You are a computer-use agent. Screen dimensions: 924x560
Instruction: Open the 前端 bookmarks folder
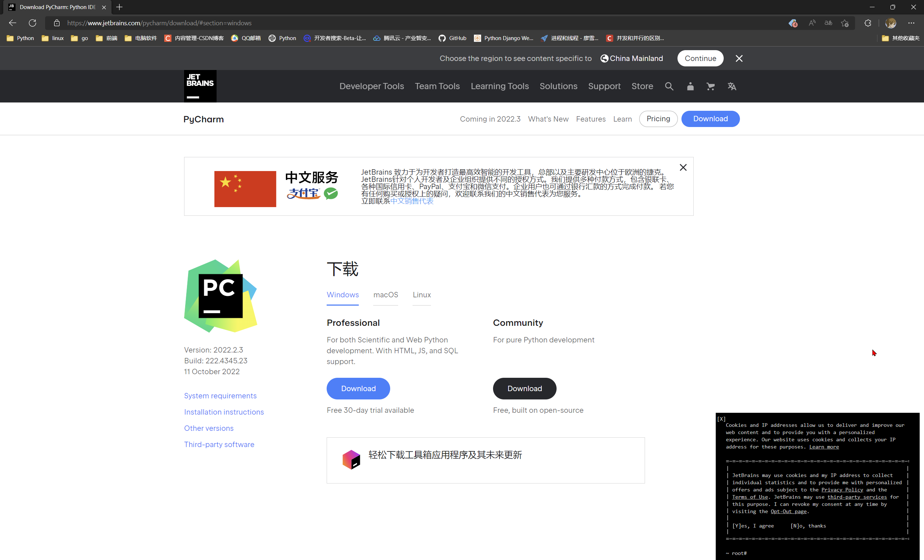click(x=107, y=38)
